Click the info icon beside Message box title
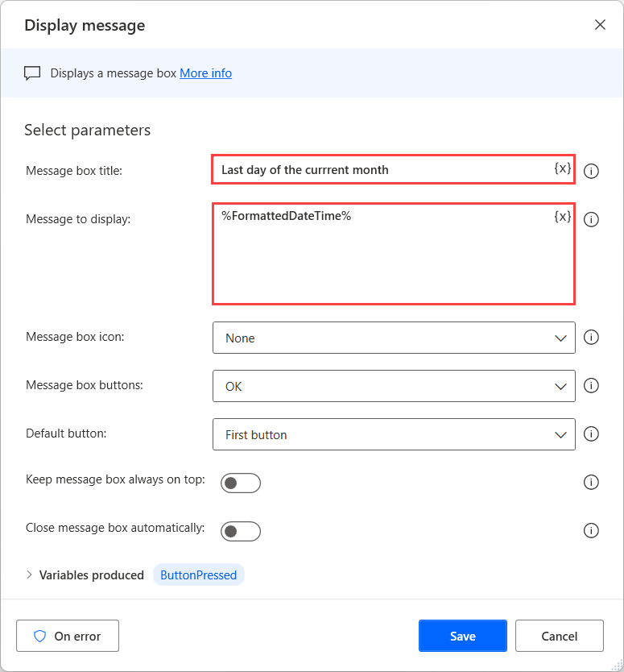Image resolution: width=624 pixels, height=672 pixels. pyautogui.click(x=591, y=170)
